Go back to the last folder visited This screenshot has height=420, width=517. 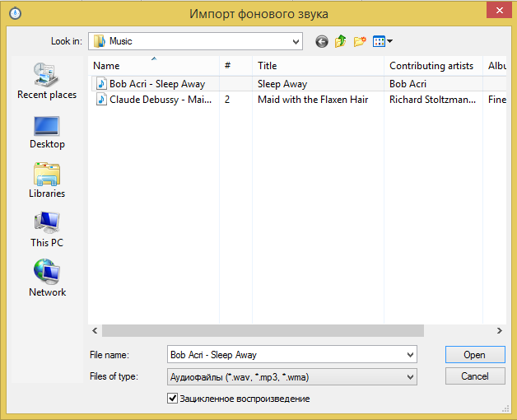[321, 41]
